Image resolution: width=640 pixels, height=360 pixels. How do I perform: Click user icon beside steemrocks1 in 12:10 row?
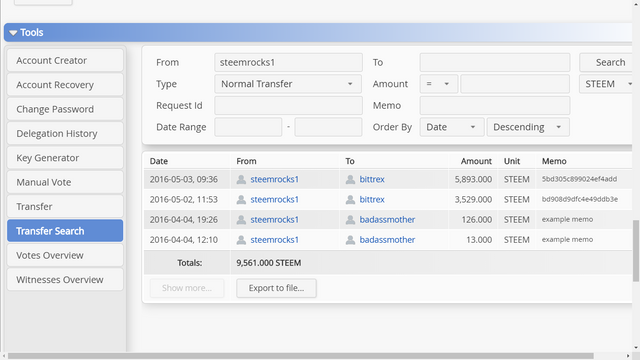[x=241, y=240]
